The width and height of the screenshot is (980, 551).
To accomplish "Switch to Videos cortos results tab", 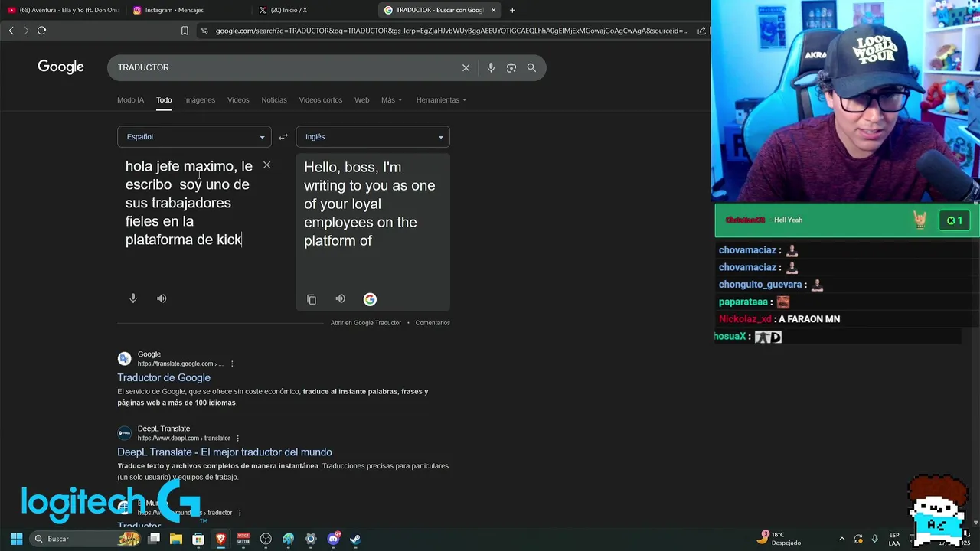I will click(321, 100).
